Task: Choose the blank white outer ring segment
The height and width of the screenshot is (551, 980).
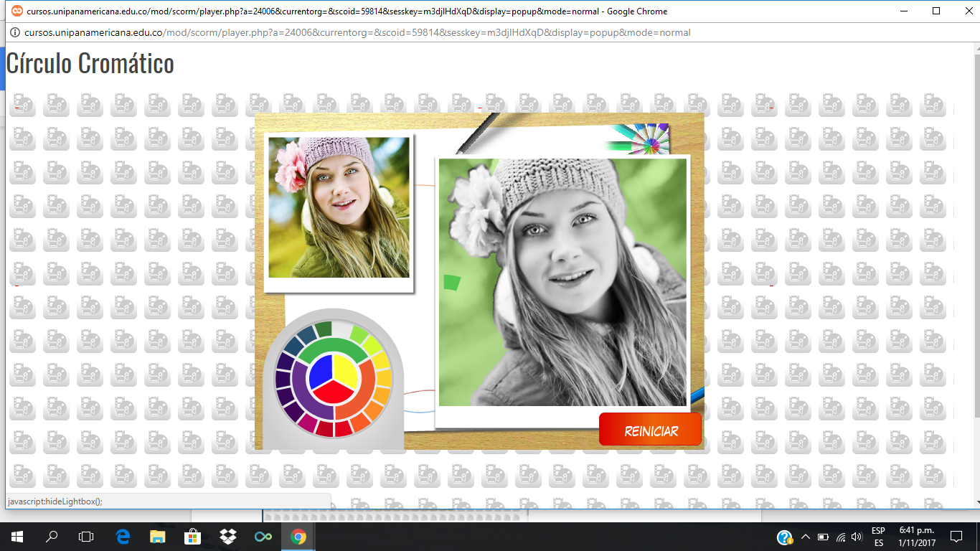Action: 343,329
